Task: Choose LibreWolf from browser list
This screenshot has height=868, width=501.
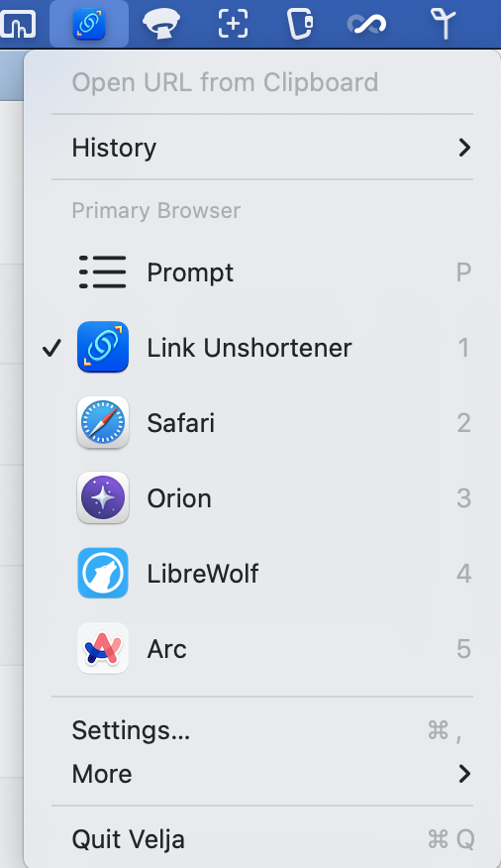Action: click(262, 574)
